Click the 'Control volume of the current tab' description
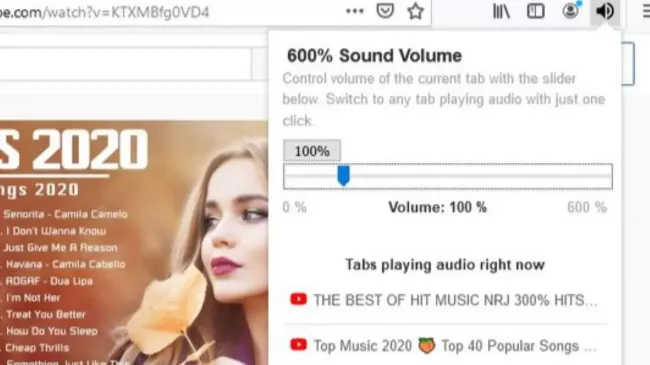 point(444,100)
